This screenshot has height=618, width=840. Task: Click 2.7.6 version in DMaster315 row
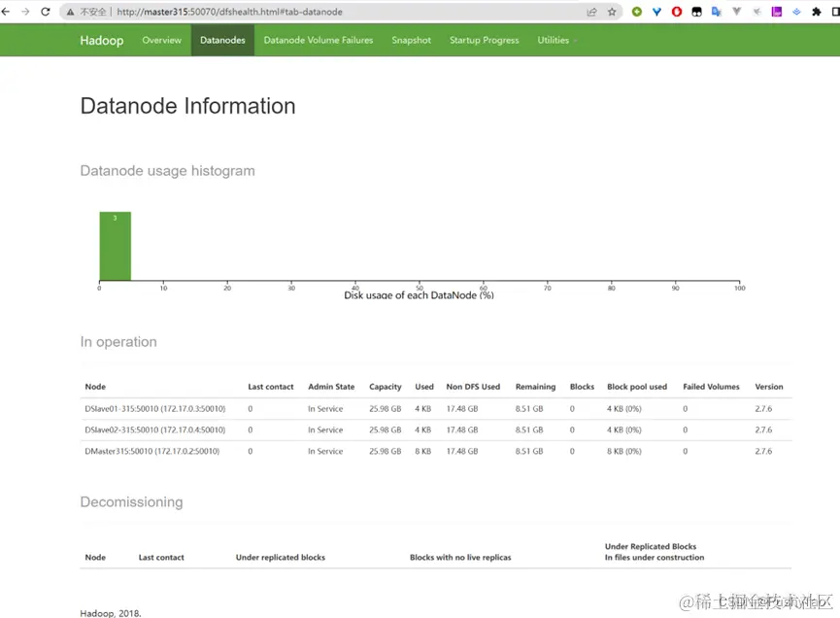click(x=763, y=451)
